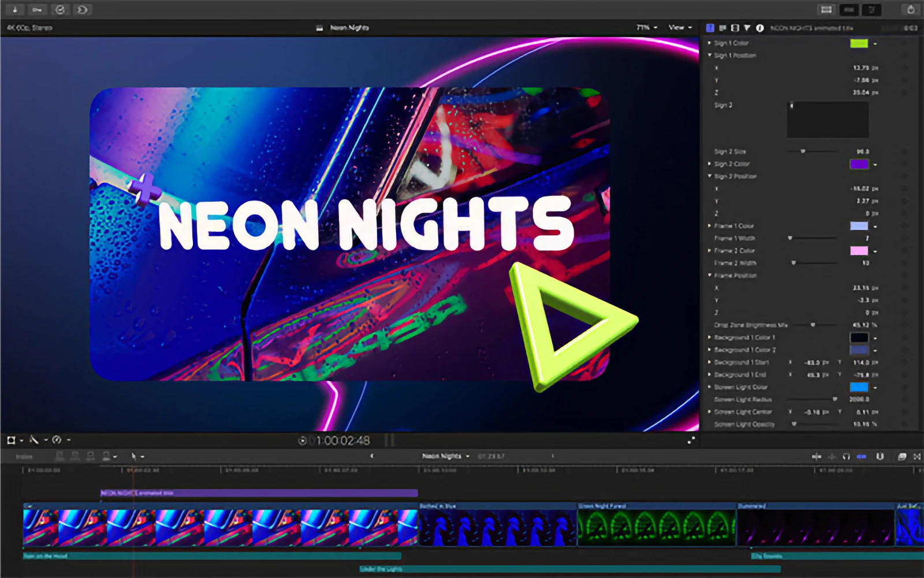Image resolution: width=924 pixels, height=578 pixels.
Task: Open the Info inspector icon
Action: (759, 28)
